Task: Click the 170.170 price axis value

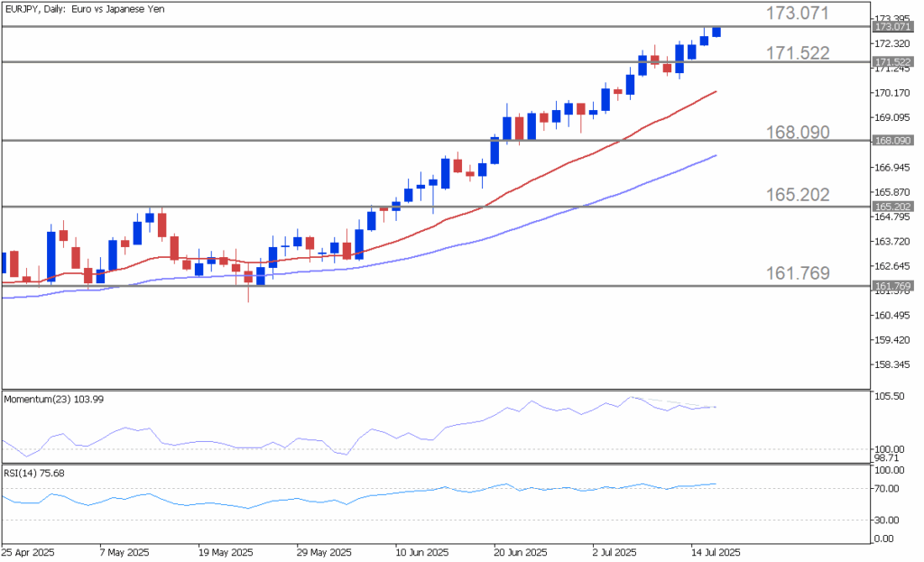Action: 892,93
